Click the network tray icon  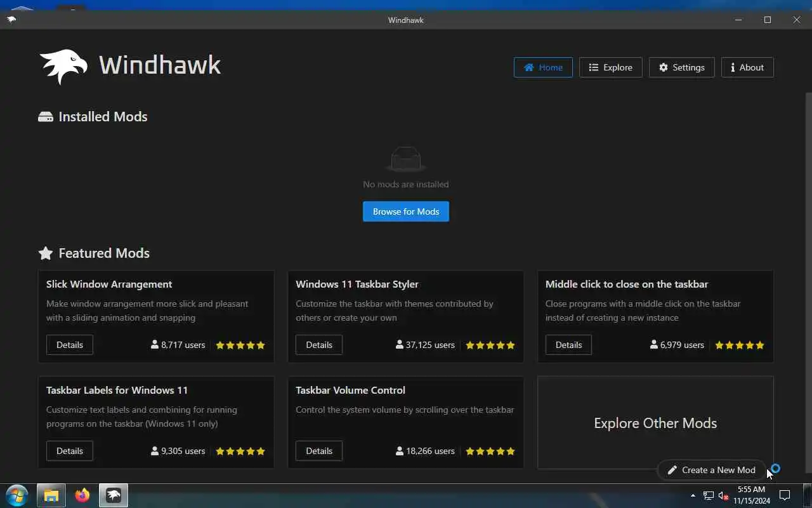click(x=709, y=495)
